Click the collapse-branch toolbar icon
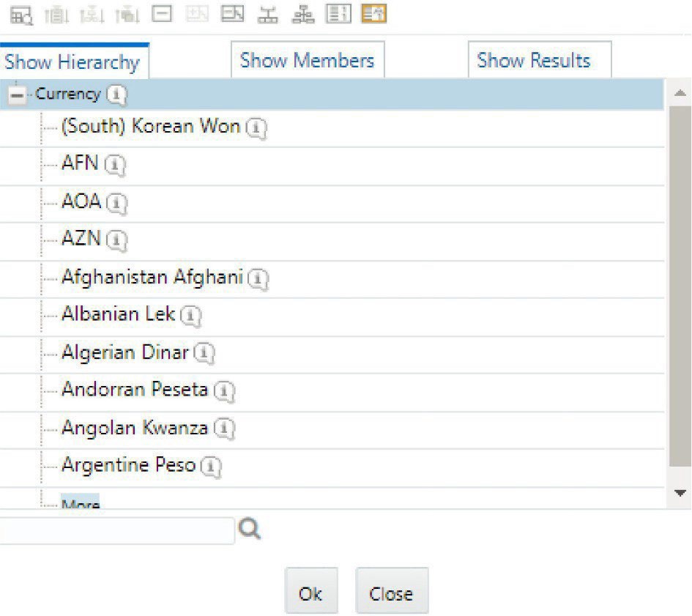The image size is (692, 616). point(233,14)
